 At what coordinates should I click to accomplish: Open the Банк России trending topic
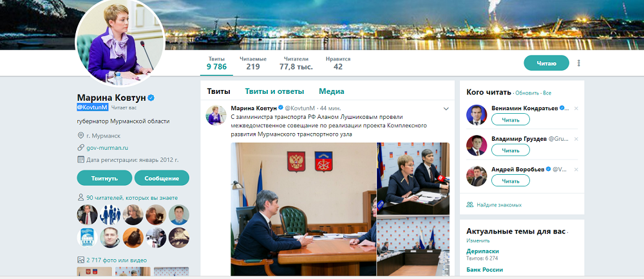pyautogui.click(x=485, y=269)
